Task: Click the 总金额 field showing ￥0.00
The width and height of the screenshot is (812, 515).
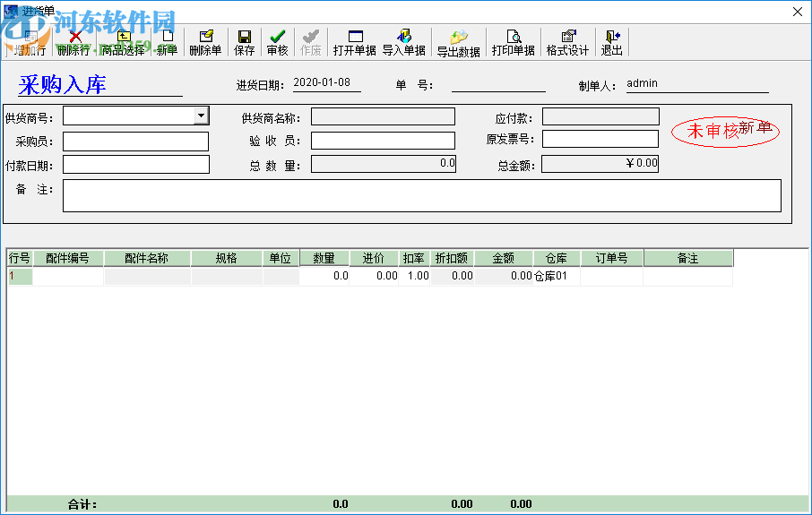Action: 600,164
